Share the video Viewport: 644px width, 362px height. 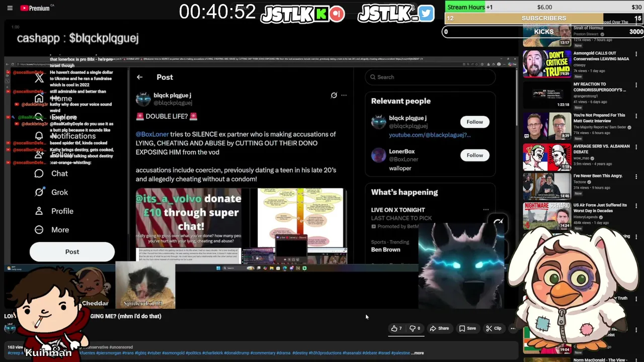[x=439, y=328]
